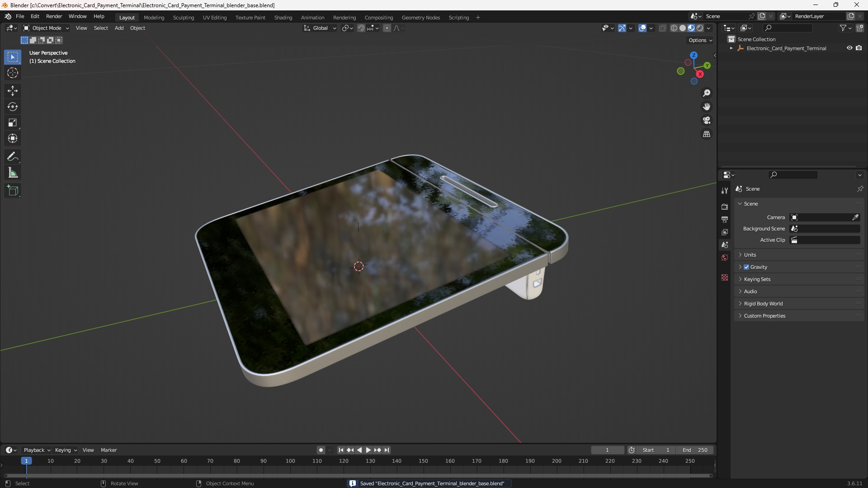Open the File menu
The width and height of the screenshot is (868, 488).
point(20,16)
